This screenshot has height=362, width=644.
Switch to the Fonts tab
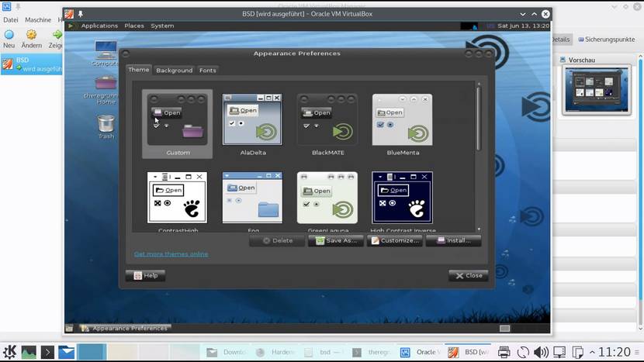(207, 71)
